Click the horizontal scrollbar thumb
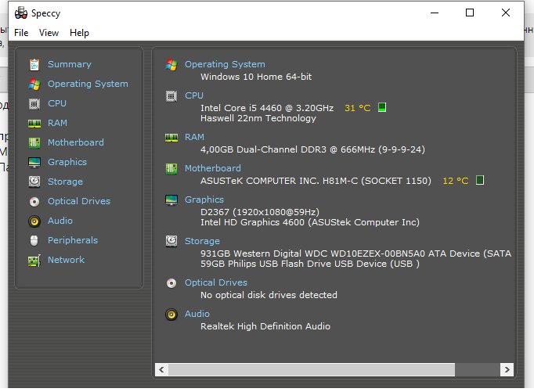Viewport: 534px width, 392px height. (312, 369)
